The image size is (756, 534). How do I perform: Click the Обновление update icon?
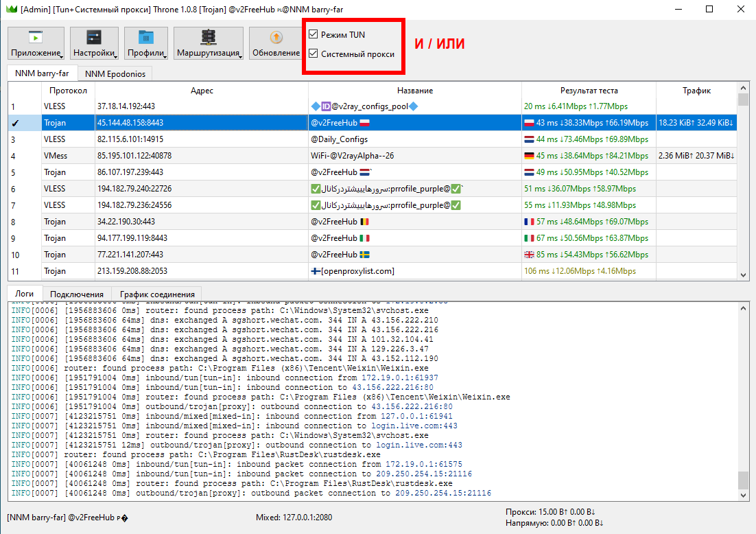point(276,38)
